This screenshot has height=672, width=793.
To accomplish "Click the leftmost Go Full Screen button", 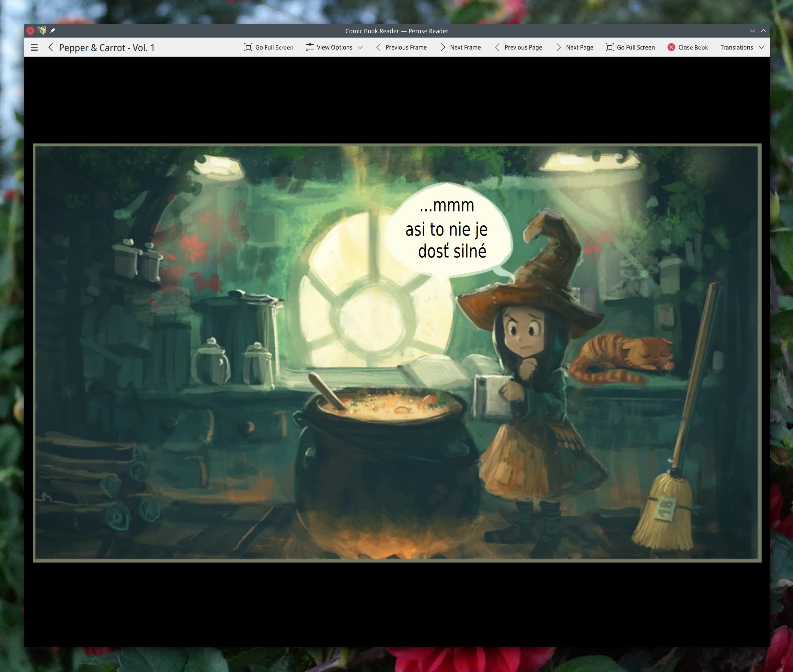I will (269, 47).
